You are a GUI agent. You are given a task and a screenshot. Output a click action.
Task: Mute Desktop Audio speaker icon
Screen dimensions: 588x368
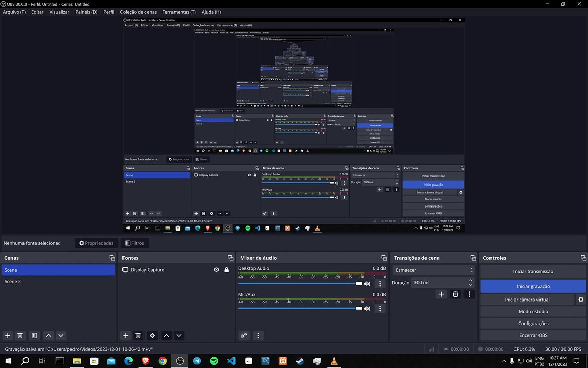point(367,284)
